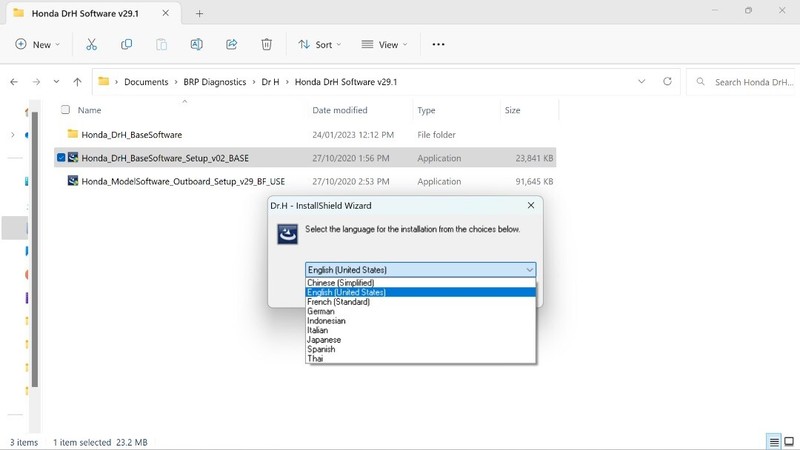Viewport: 800px width, 450px height.
Task: Sort by Date modified column header
Action: coord(340,110)
